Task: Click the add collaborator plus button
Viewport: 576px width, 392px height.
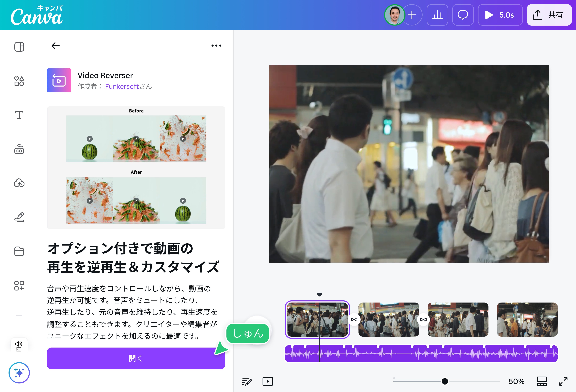Action: click(x=412, y=15)
